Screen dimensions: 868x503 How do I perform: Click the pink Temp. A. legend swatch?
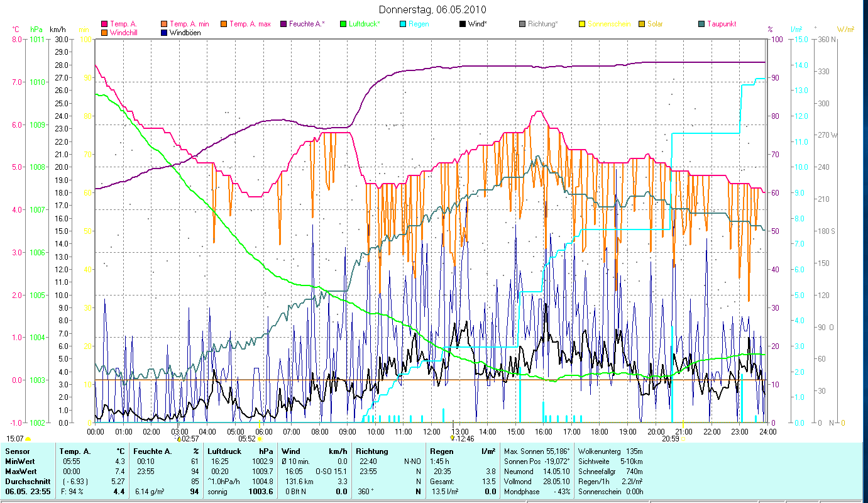(104, 25)
